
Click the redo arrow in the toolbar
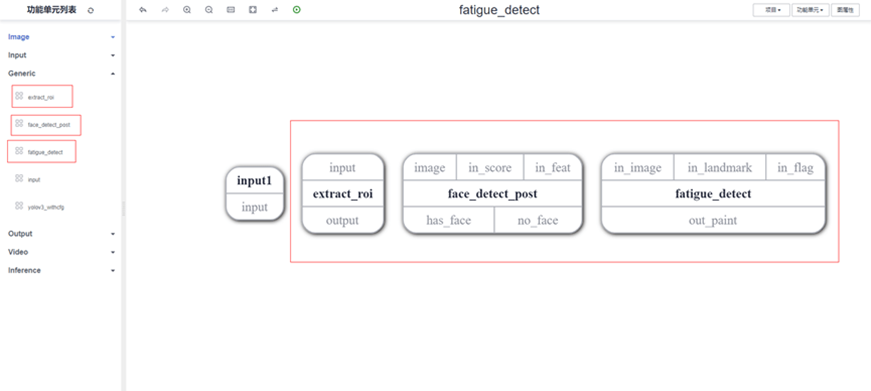click(165, 10)
